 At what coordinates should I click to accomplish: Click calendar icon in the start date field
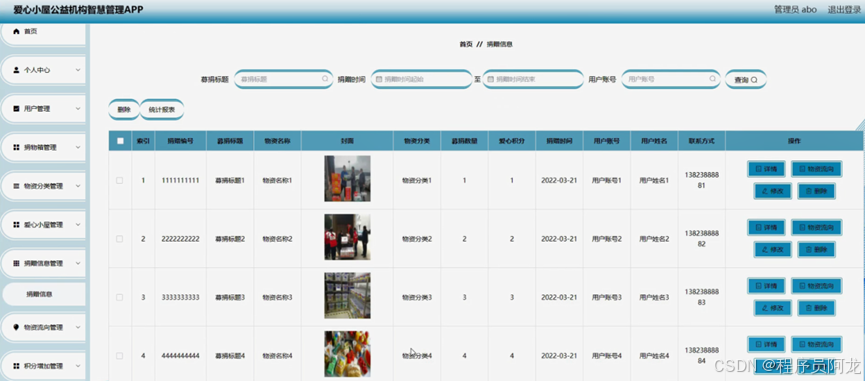[x=378, y=79]
